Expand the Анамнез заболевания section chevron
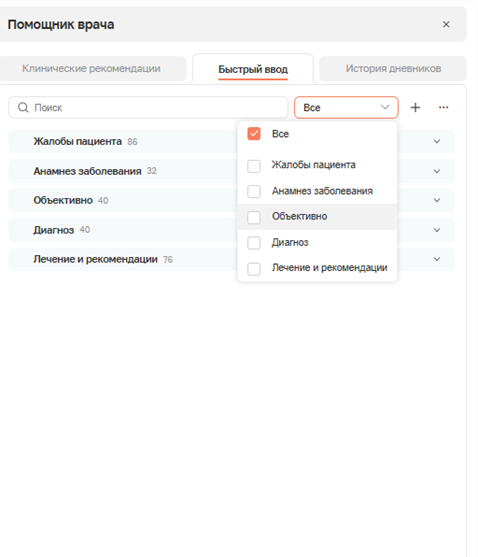This screenshot has height=557, width=478. (x=437, y=171)
